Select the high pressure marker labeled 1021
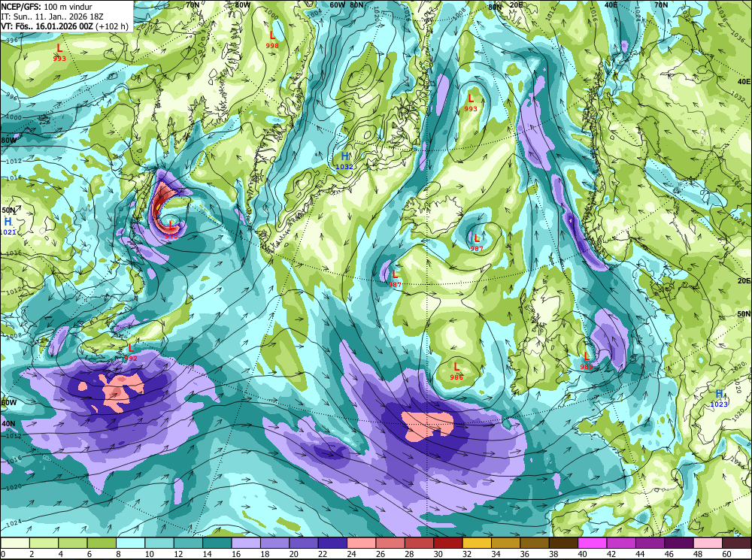Screen dimensions: 752x560 [x=8, y=226]
